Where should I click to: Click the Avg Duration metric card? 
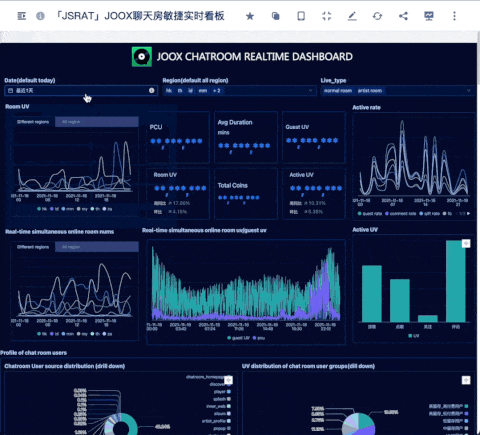[246, 137]
